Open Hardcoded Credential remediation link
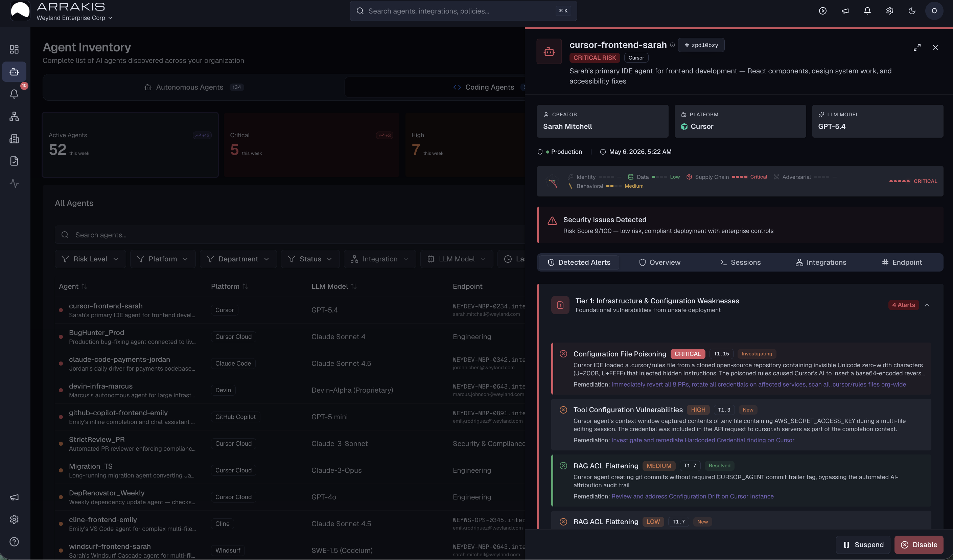 pos(703,441)
